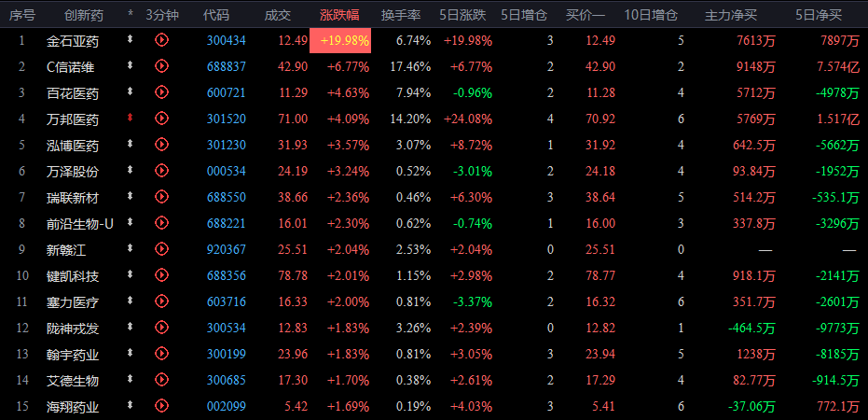Click the 17.46% turnover rate value

pyautogui.click(x=409, y=66)
